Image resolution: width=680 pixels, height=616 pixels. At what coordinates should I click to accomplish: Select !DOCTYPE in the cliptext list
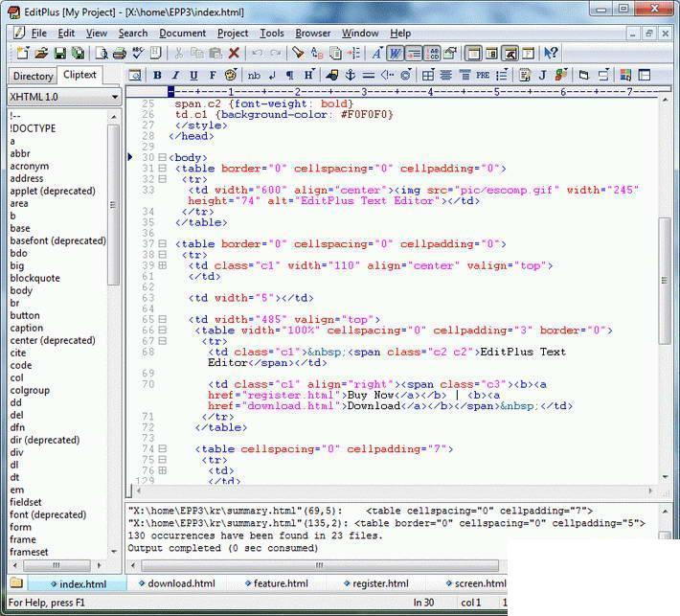(x=33, y=128)
